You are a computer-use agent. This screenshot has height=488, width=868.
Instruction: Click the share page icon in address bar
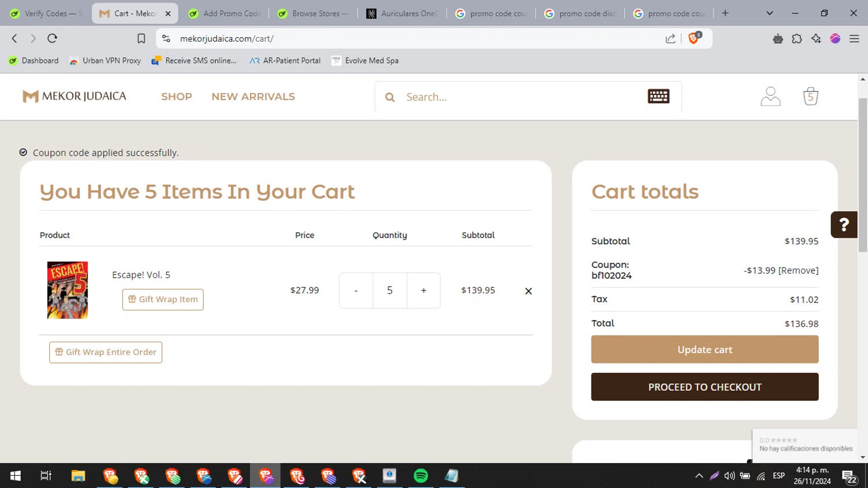tap(670, 38)
